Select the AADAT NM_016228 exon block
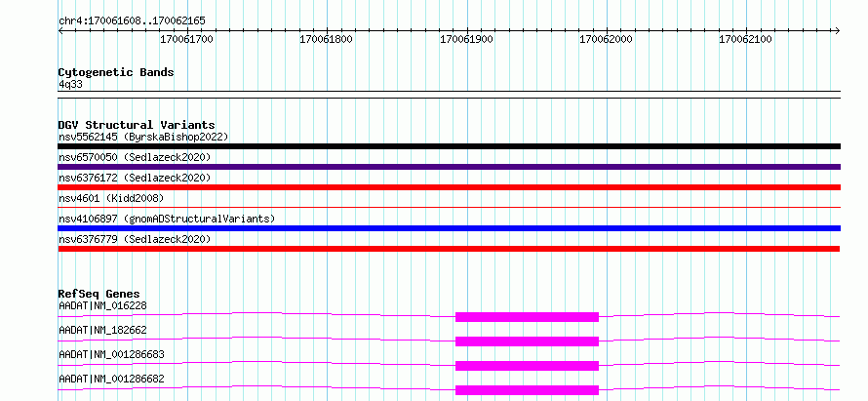868x401 pixels. tap(527, 317)
